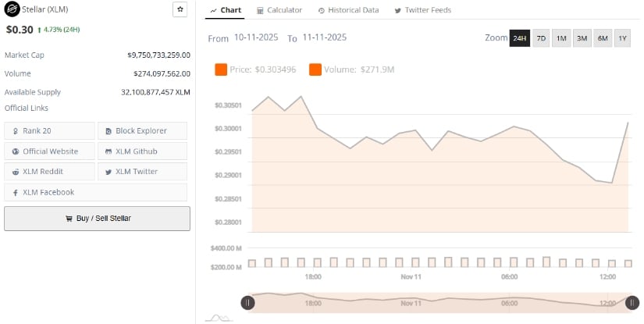Screen dimensions: 644x324
Task: Switch to the Calculator tab
Action: [279, 10]
